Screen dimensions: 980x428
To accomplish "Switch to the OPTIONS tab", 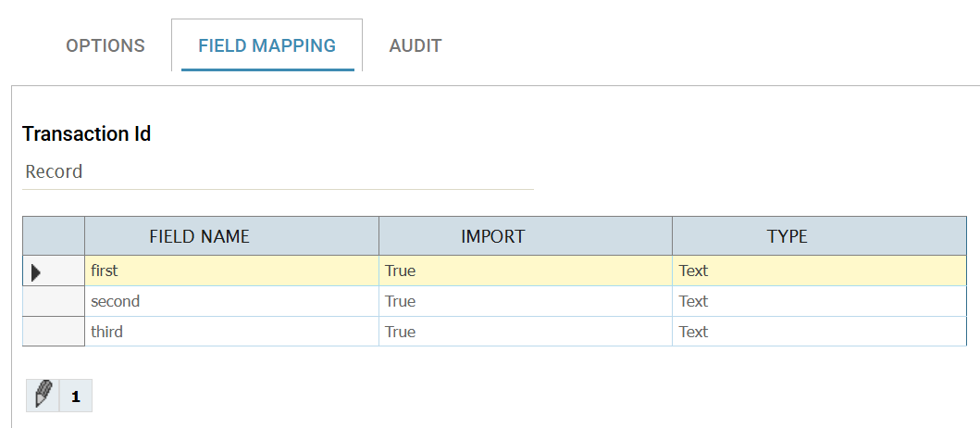I will click(105, 45).
